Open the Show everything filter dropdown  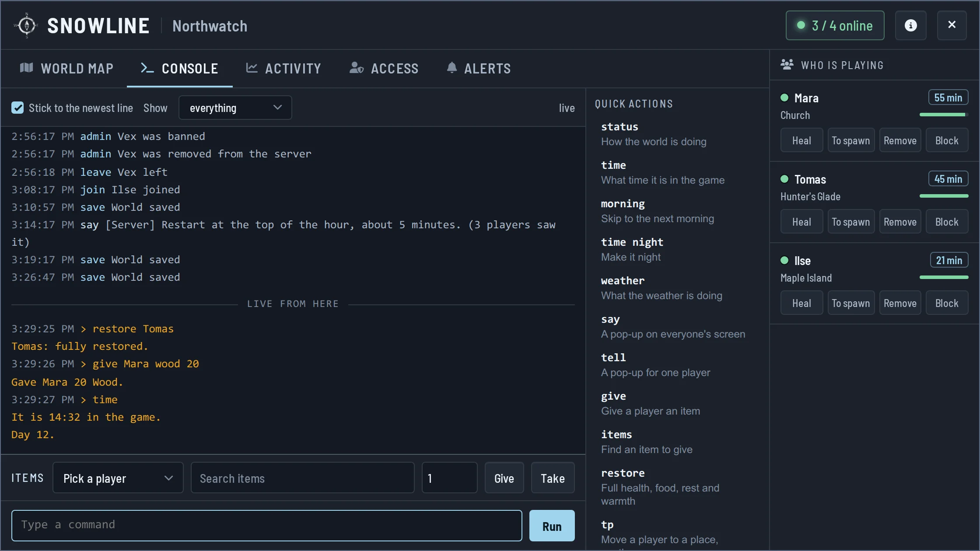pos(235,108)
